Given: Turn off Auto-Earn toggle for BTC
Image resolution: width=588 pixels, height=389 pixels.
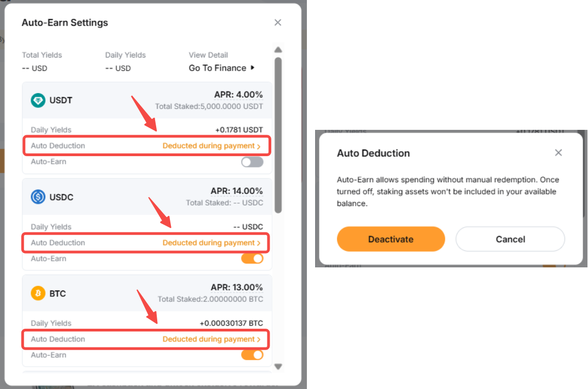Looking at the screenshot, I should tap(252, 355).
